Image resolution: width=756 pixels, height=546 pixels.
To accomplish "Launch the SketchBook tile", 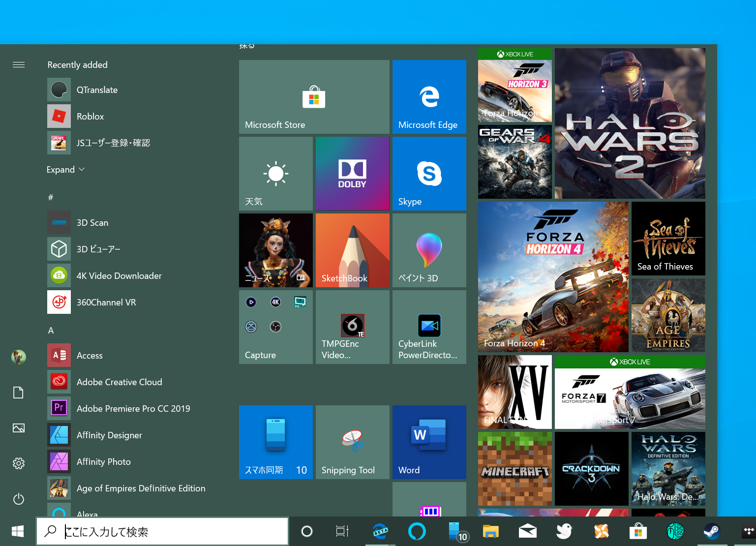I will click(353, 250).
